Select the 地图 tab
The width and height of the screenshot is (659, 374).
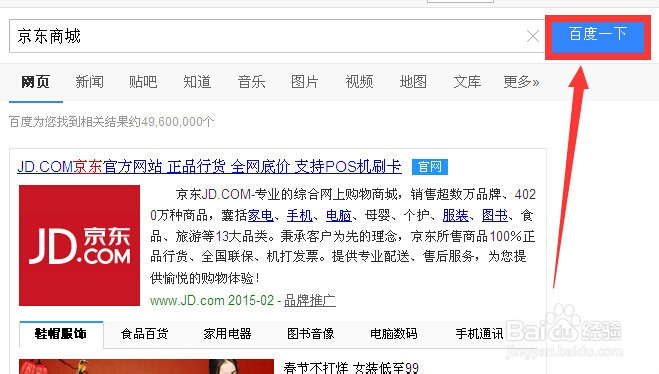(x=413, y=82)
